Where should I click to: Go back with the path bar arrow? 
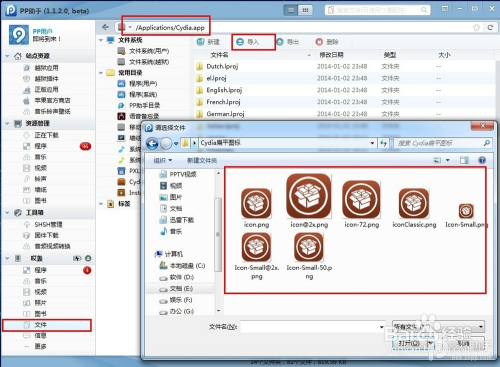pyautogui.click(x=105, y=27)
